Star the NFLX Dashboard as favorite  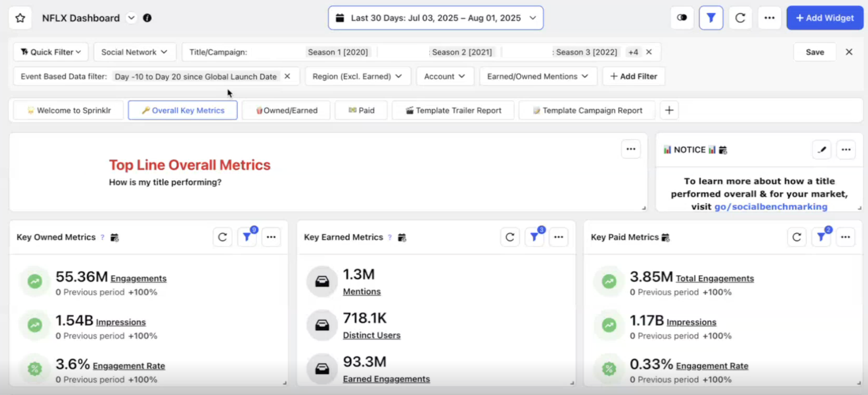20,18
